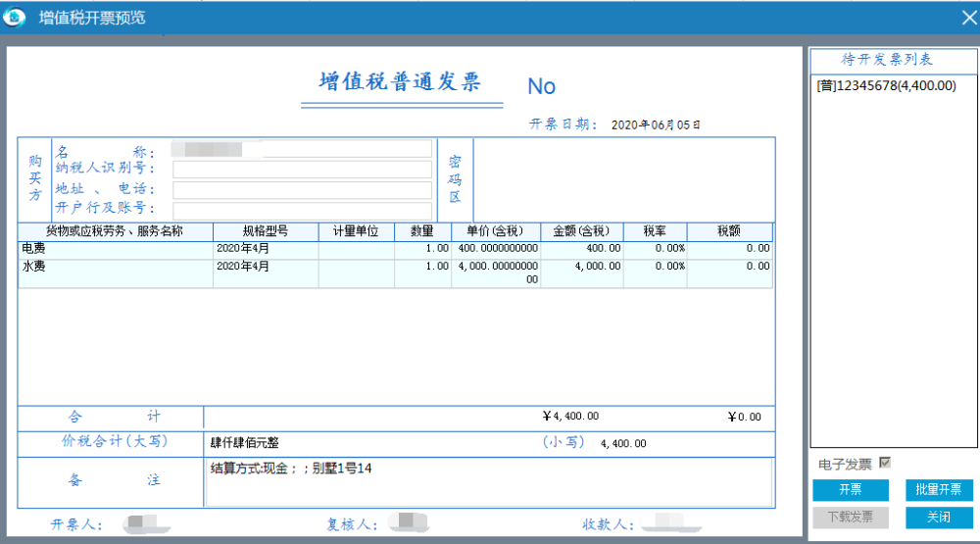Toggle the 电子发票 checkbox
980x544 pixels.
tap(884, 463)
